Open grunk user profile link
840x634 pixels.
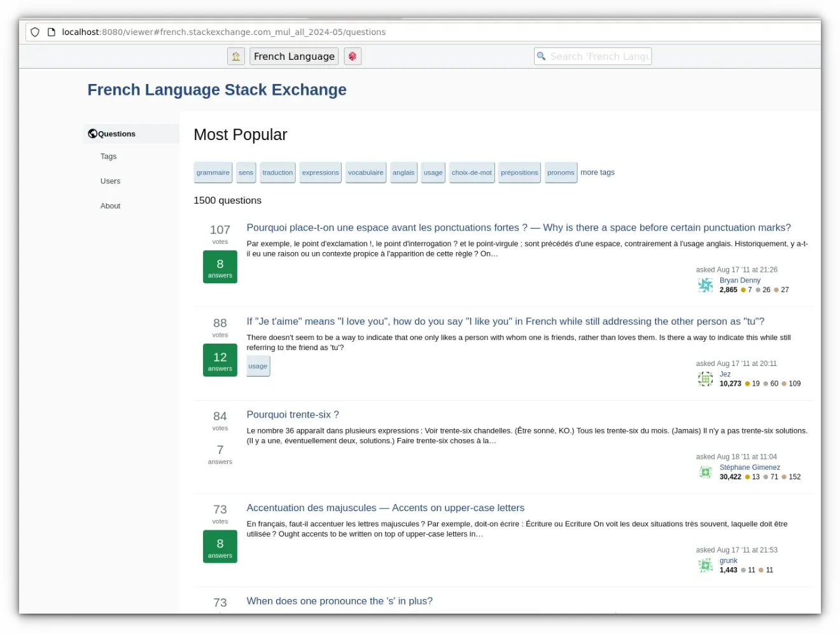[x=729, y=561]
